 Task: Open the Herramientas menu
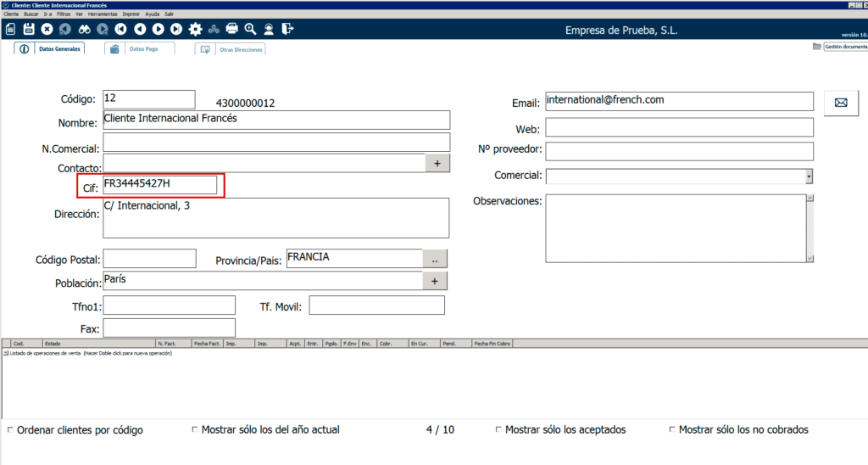[103, 14]
